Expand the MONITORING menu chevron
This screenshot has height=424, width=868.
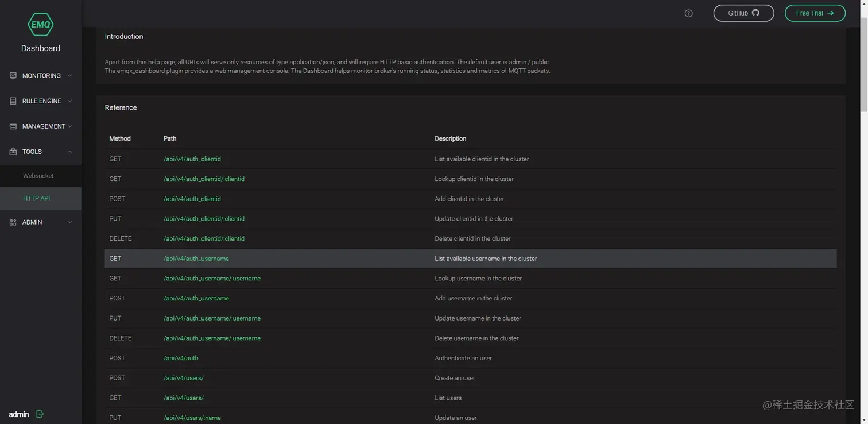pyautogui.click(x=69, y=76)
